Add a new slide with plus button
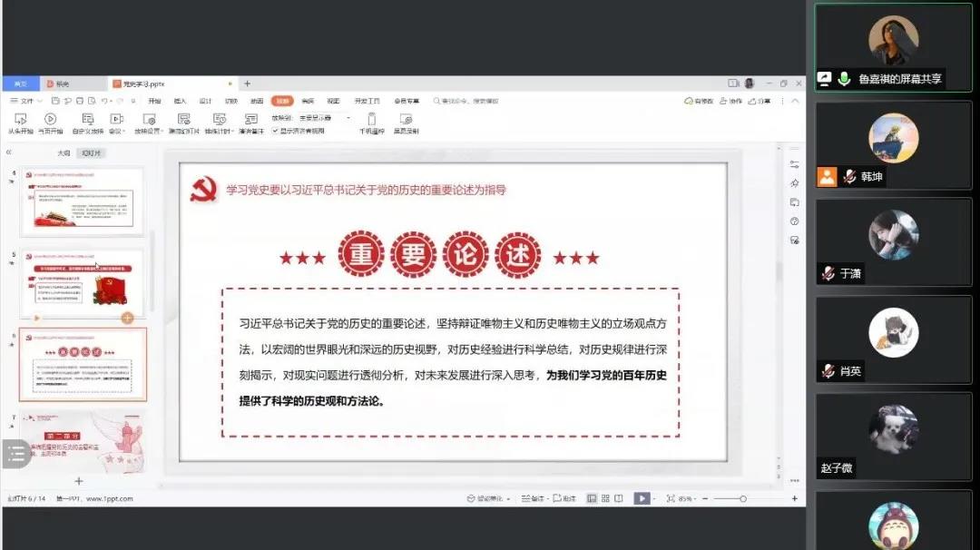Image resolution: width=980 pixels, height=550 pixels. 79,481
